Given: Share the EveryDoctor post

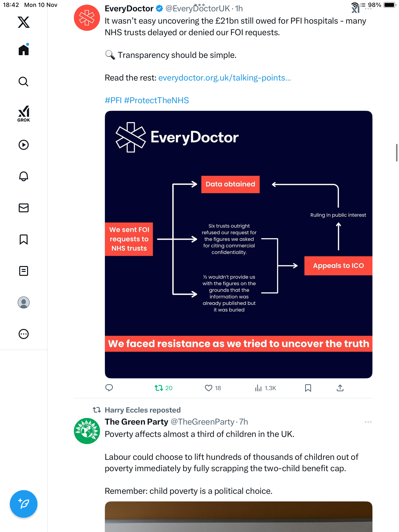Looking at the screenshot, I should tap(340, 388).
